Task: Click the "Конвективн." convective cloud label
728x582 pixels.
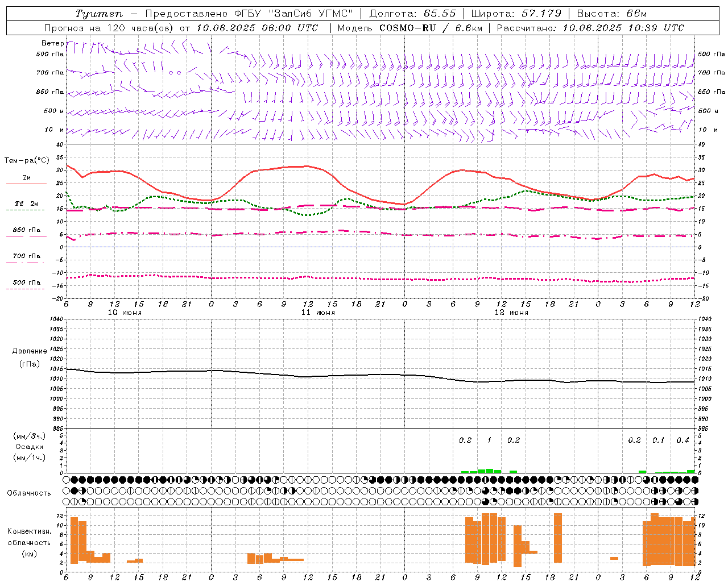Action: pyautogui.click(x=29, y=531)
